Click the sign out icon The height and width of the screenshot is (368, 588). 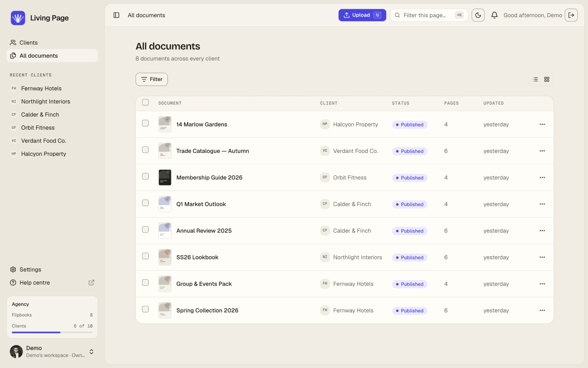(571, 15)
